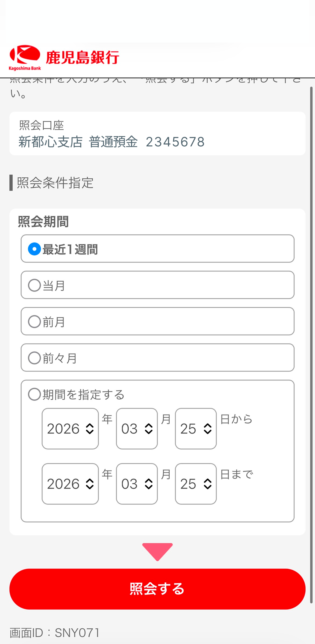This screenshot has height=644, width=315.
Task: Click the 鹿児島銀行 header text logo
Action: tap(82, 57)
